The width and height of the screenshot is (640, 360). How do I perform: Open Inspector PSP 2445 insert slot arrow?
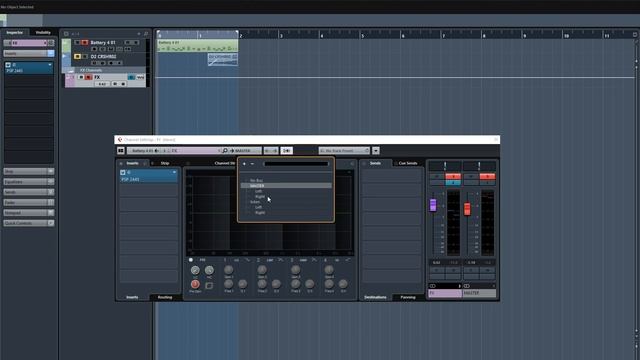click(x=50, y=65)
